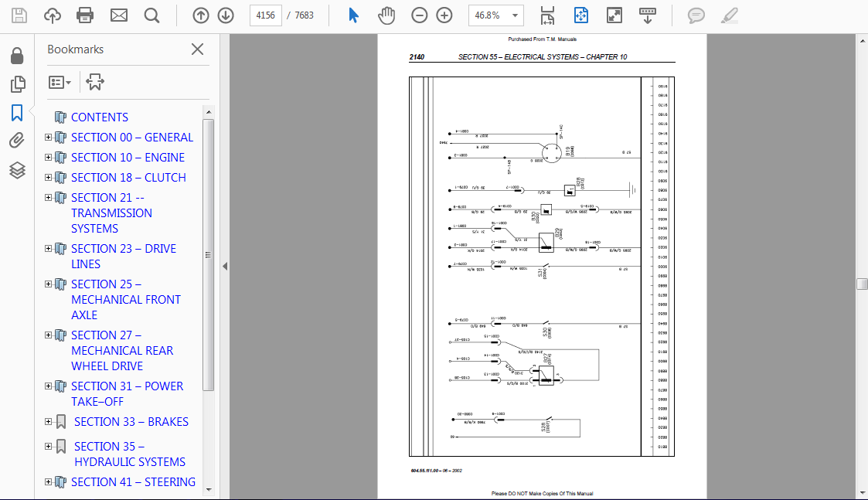Click the bookmarks panel scrollbar thumb
This screenshot has height=500, width=868.
point(209,255)
